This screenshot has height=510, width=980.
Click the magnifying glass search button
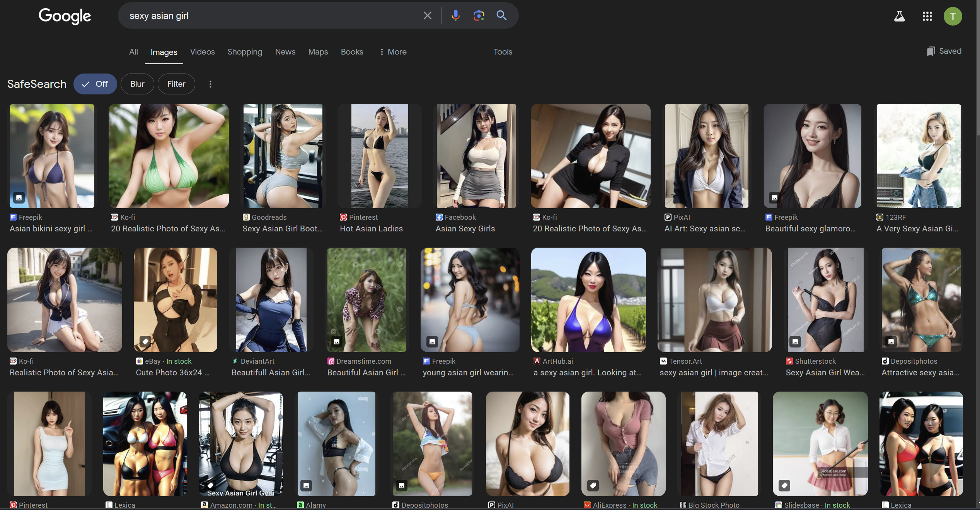(x=501, y=15)
